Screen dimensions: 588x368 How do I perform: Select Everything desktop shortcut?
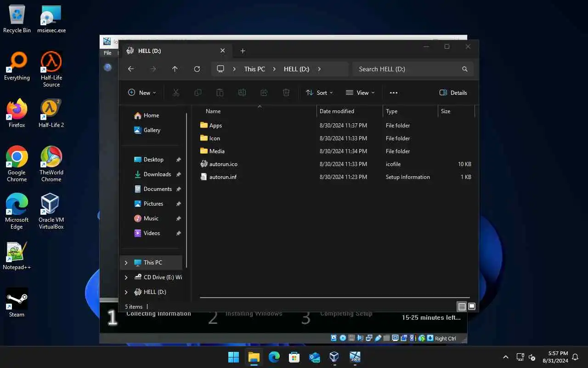17,66
